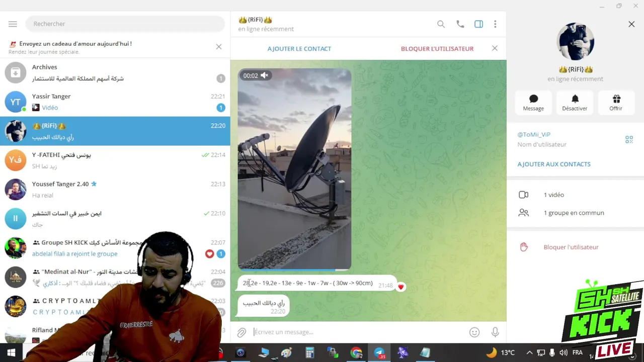
Task: Click the heart reaction on satellite list message
Action: (400, 287)
